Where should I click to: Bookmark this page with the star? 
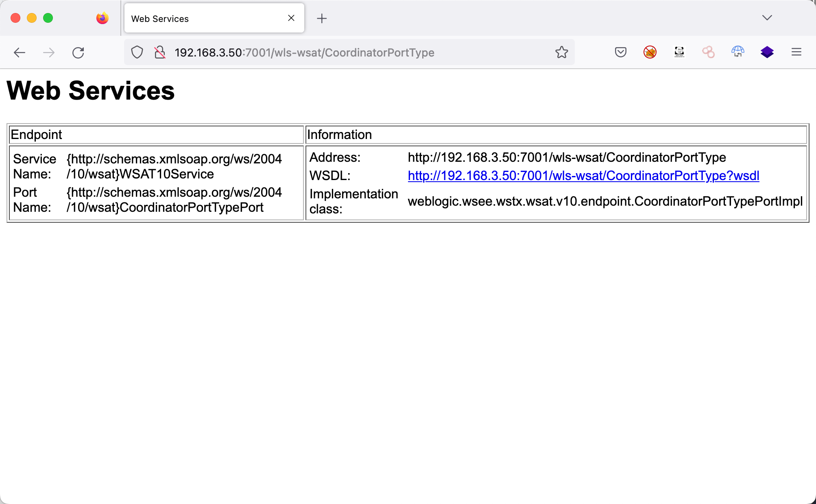(x=561, y=52)
